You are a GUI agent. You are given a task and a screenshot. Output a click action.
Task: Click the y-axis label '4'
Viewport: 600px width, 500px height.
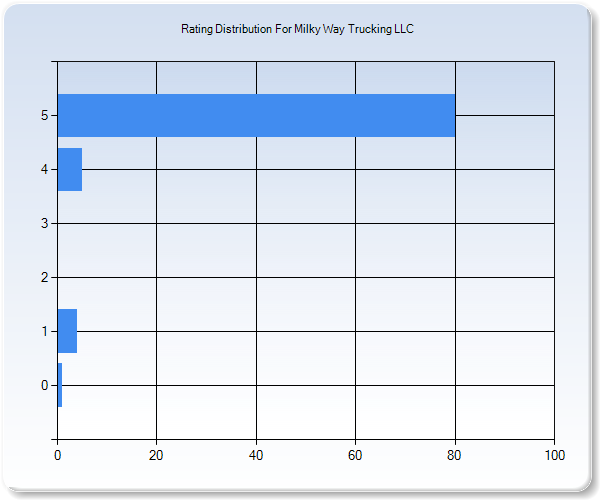point(45,169)
